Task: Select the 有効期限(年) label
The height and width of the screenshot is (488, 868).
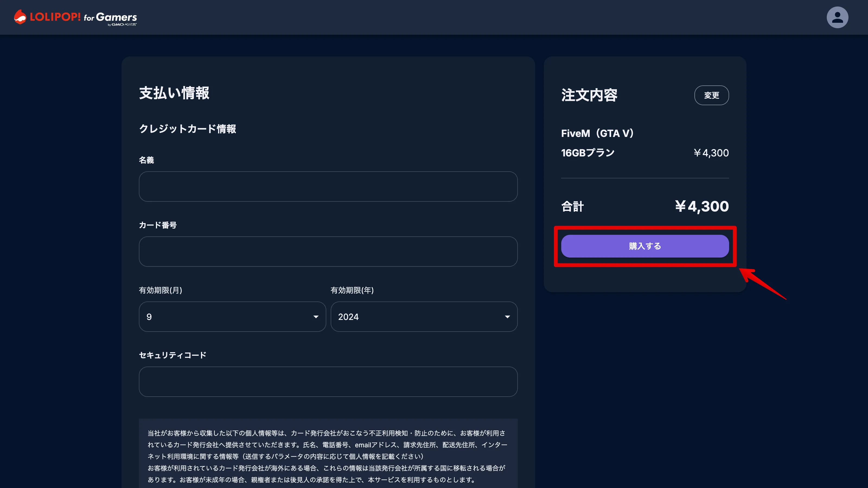Action: coord(352,290)
